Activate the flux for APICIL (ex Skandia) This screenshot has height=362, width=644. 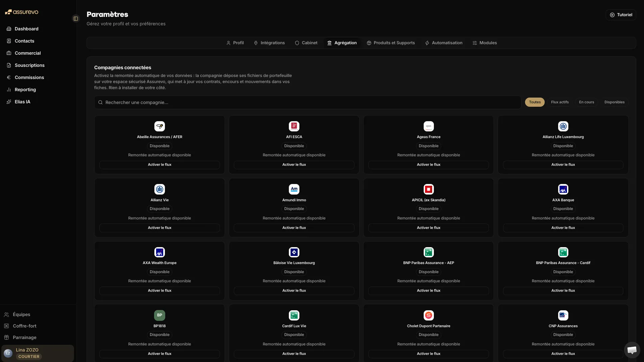[x=428, y=228]
